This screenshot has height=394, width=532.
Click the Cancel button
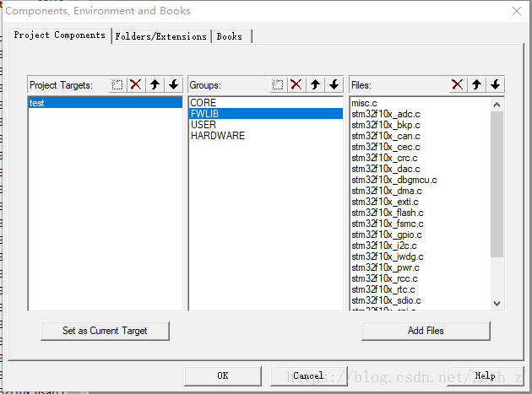point(308,375)
